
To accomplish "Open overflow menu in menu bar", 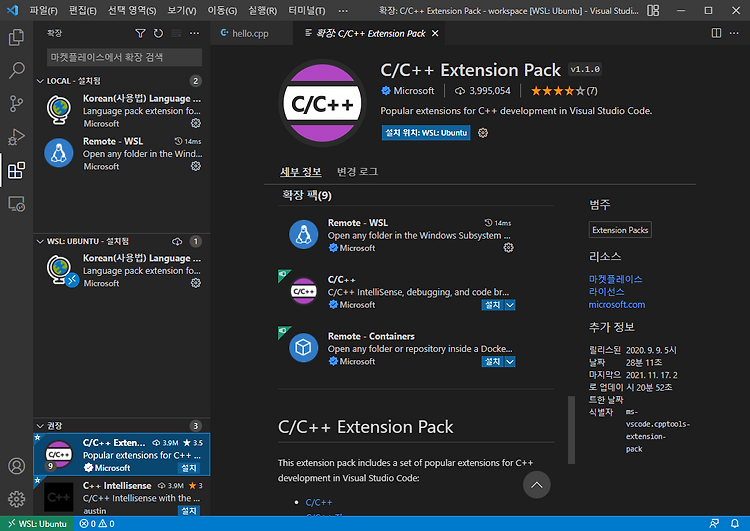I will (x=343, y=11).
